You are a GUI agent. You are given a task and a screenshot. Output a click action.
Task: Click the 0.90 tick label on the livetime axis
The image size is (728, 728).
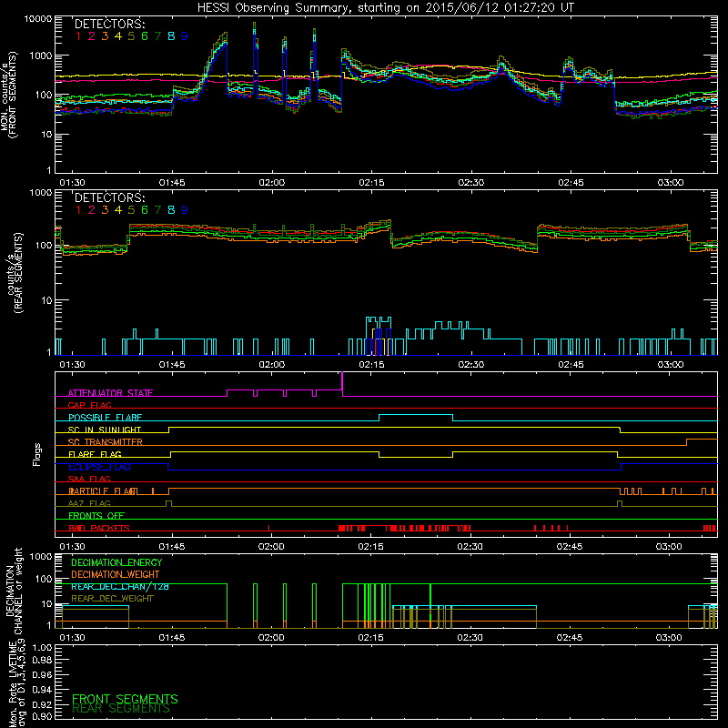click(42, 716)
